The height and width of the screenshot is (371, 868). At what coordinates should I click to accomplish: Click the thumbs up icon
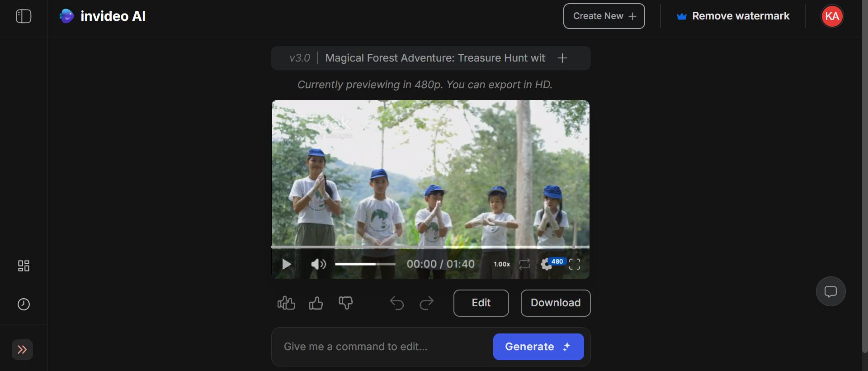point(316,303)
